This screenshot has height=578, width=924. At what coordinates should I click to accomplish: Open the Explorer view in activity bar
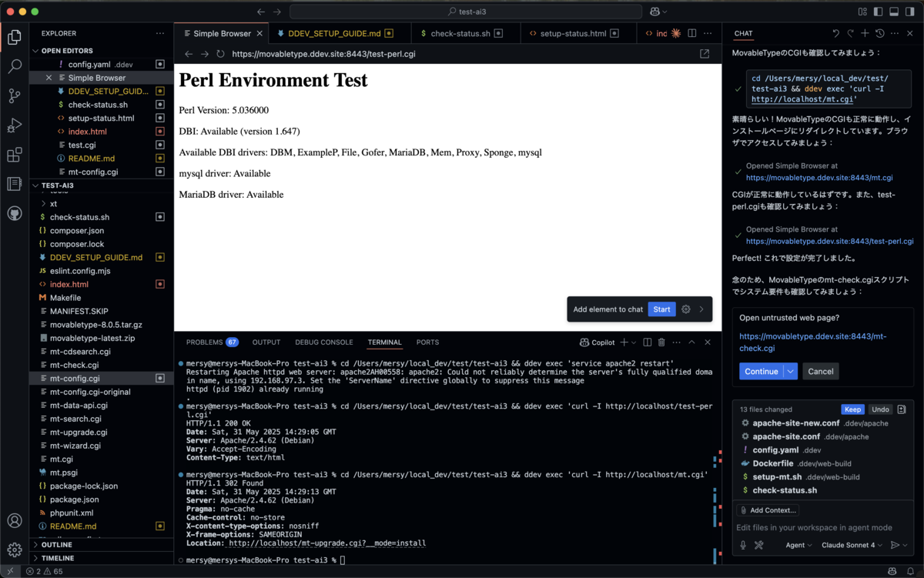tap(14, 36)
